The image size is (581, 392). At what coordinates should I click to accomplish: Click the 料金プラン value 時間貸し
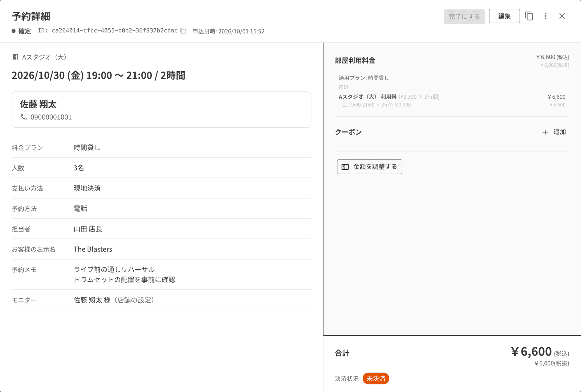tap(87, 147)
